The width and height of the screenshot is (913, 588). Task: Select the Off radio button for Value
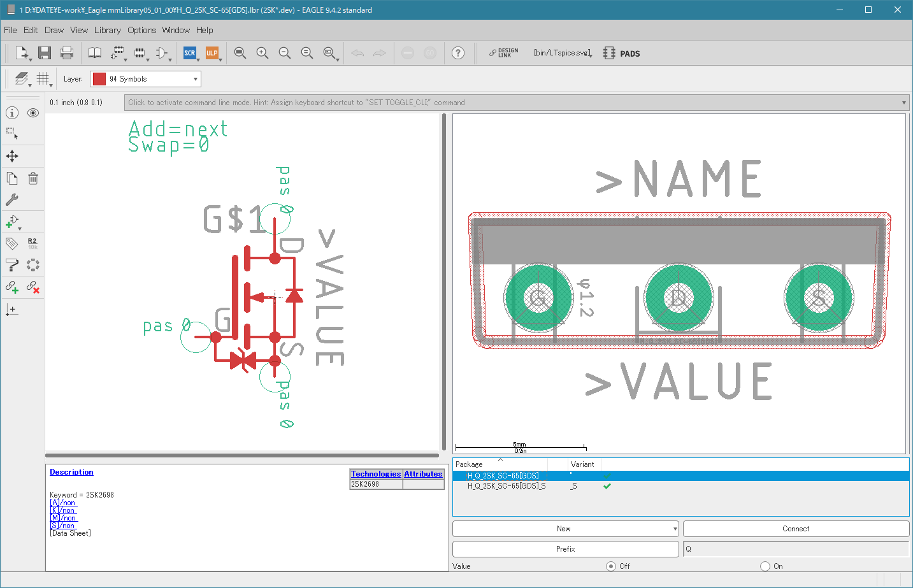point(611,566)
